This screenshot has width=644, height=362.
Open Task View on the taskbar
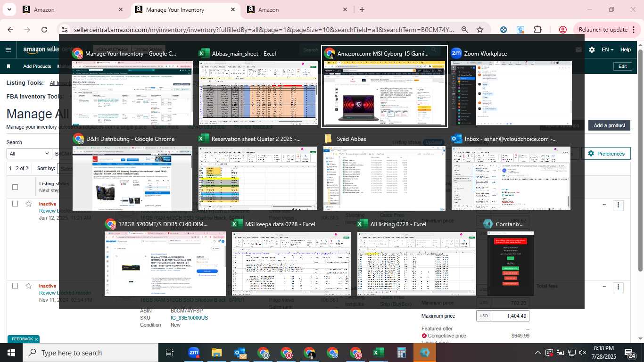pos(170,353)
